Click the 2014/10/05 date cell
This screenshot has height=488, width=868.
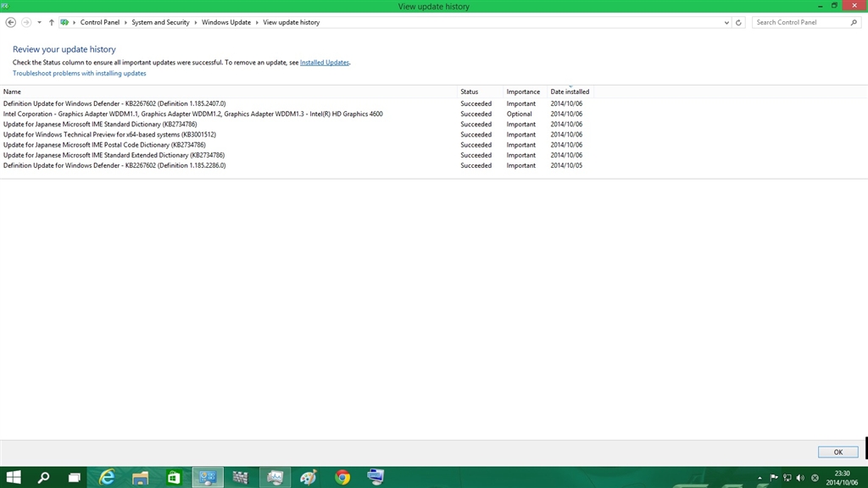(566, 165)
